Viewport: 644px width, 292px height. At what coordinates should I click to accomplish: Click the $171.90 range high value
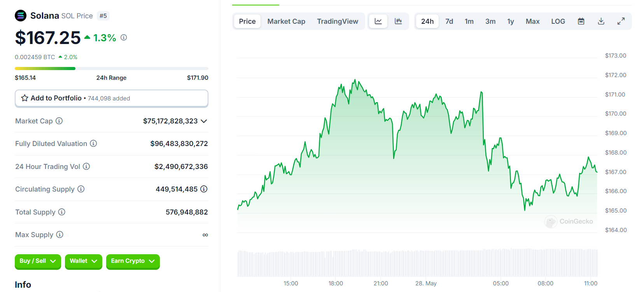click(198, 78)
